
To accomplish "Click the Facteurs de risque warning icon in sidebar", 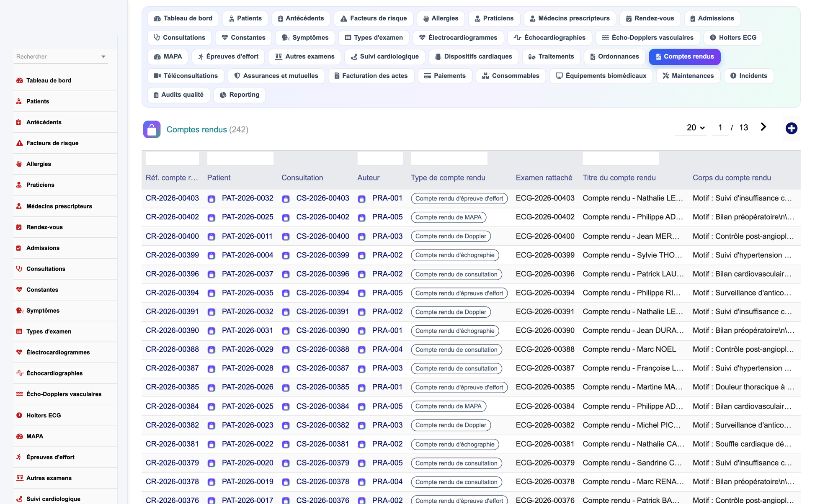I will (19, 143).
